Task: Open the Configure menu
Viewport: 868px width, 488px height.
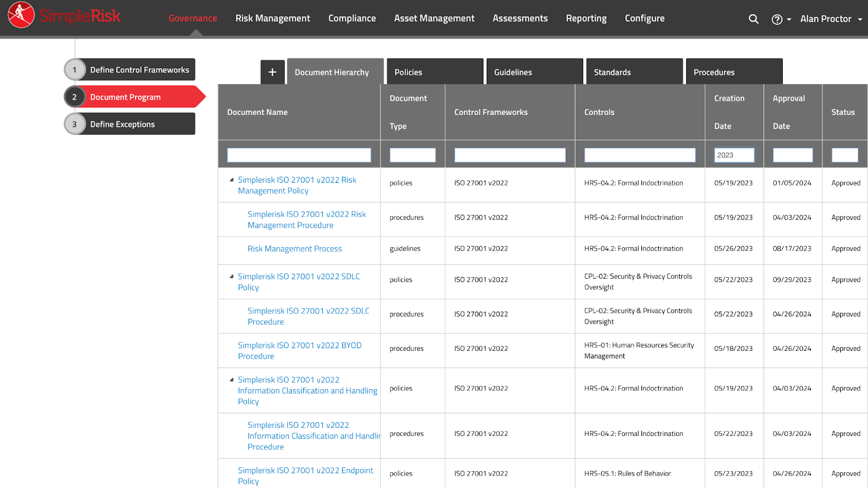Action: (x=644, y=18)
